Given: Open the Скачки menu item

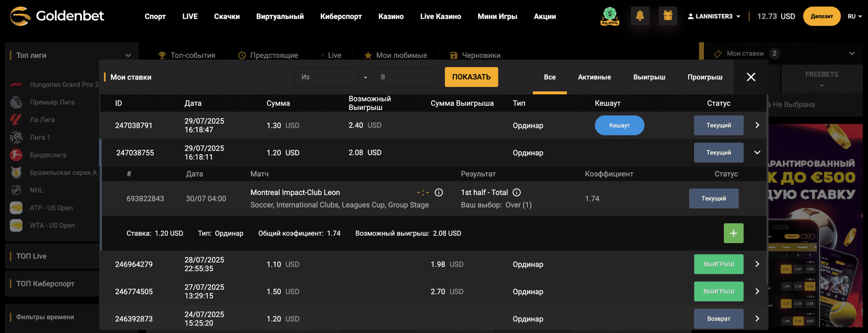Looking at the screenshot, I should [227, 16].
